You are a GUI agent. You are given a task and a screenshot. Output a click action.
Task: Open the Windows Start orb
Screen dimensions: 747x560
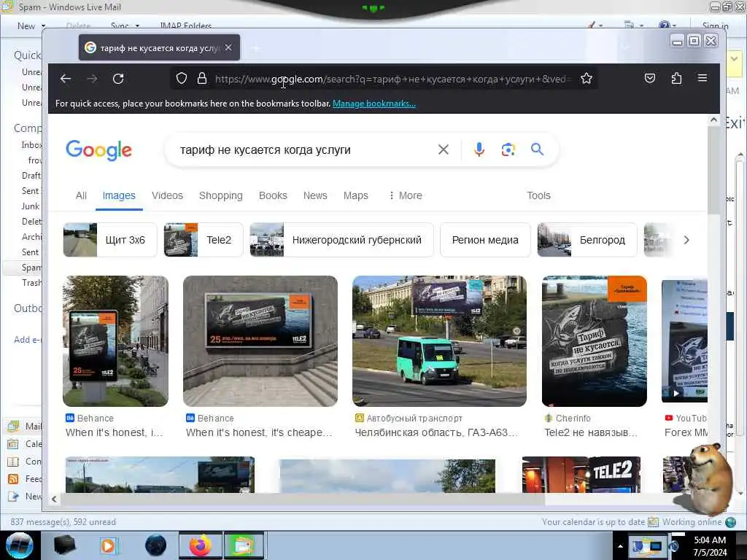click(x=20, y=545)
